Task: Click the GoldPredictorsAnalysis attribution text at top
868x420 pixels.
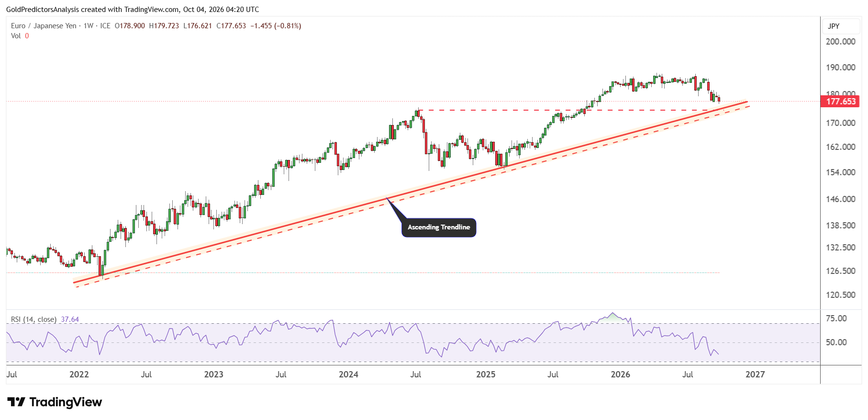Action: pos(133,10)
